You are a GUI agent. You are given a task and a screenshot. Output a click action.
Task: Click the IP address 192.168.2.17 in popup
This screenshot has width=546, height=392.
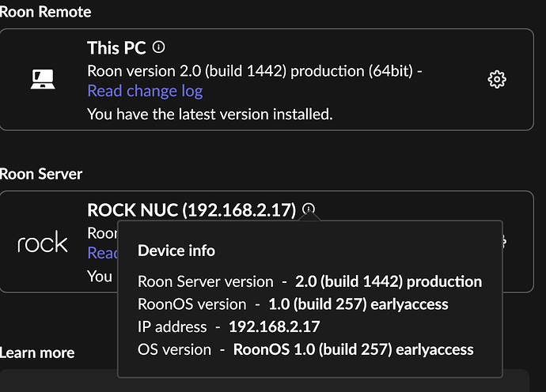click(x=275, y=327)
